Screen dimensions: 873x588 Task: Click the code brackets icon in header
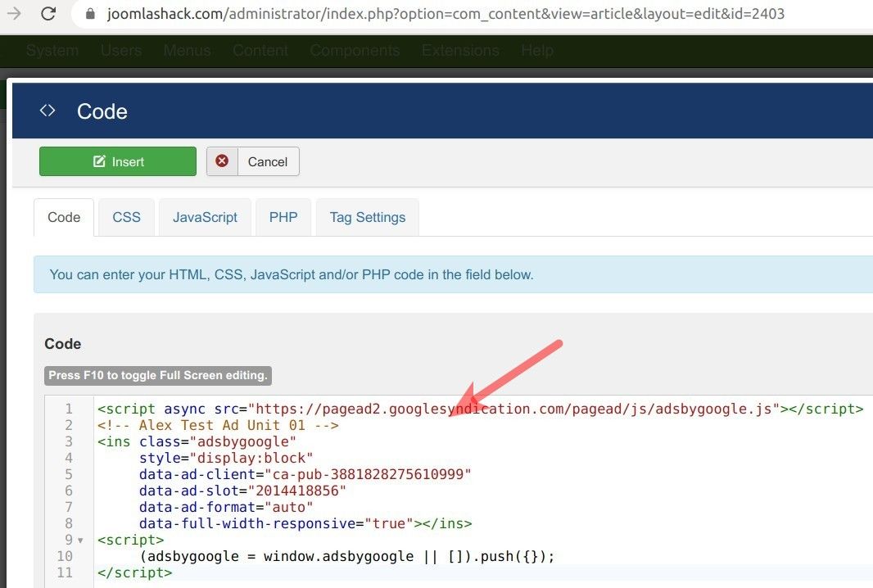(x=47, y=111)
